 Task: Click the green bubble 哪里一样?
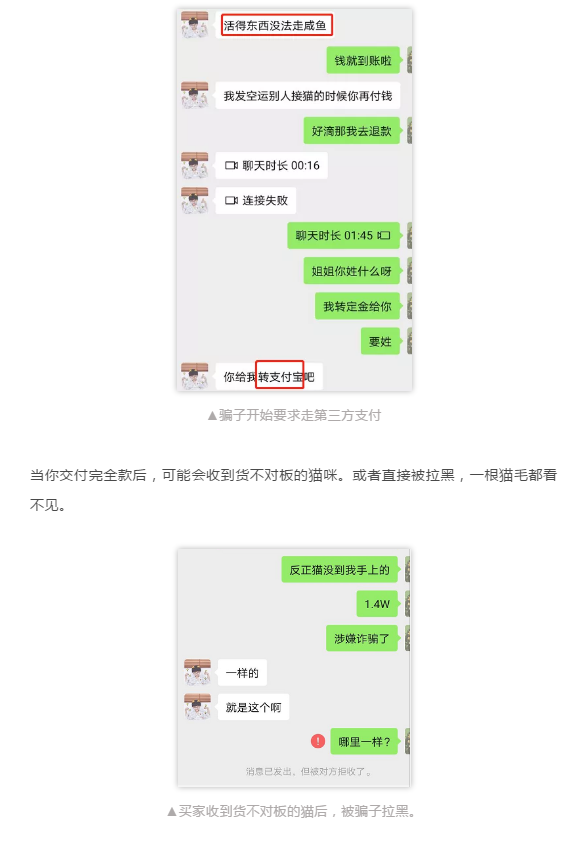366,741
